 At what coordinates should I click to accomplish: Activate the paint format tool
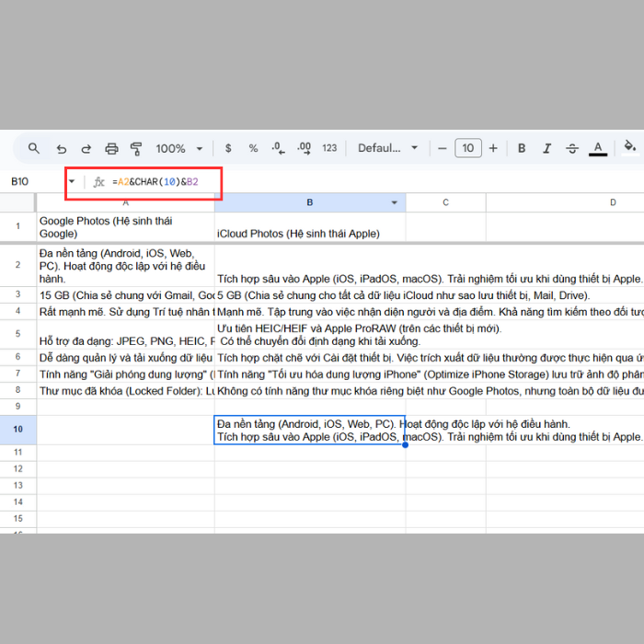click(x=136, y=149)
